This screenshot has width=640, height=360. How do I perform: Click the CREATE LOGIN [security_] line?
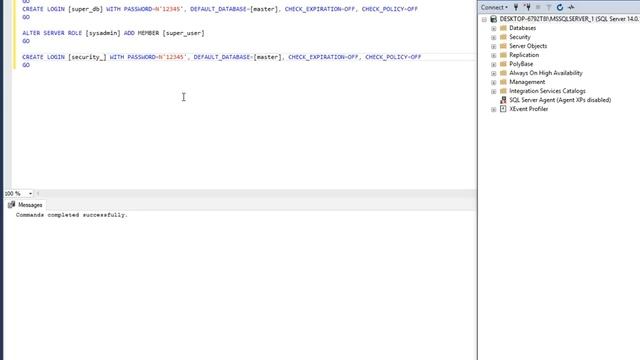pos(222,57)
